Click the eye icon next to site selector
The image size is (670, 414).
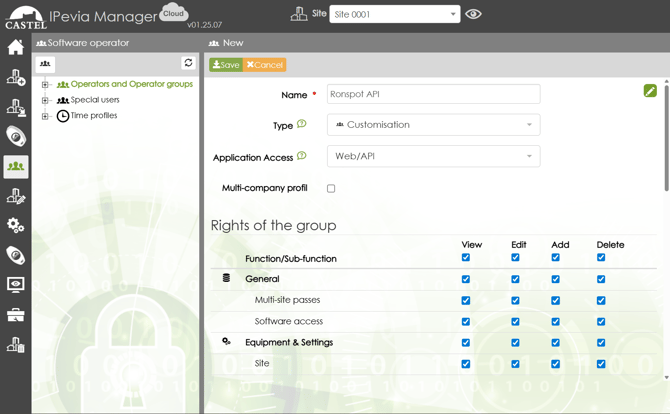(x=474, y=14)
